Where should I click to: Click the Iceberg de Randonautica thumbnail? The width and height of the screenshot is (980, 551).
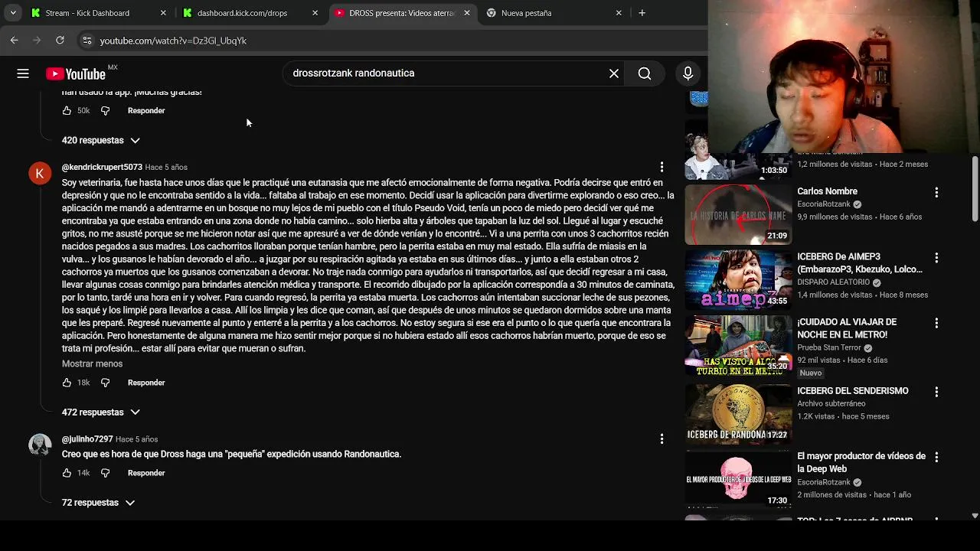[x=738, y=413]
